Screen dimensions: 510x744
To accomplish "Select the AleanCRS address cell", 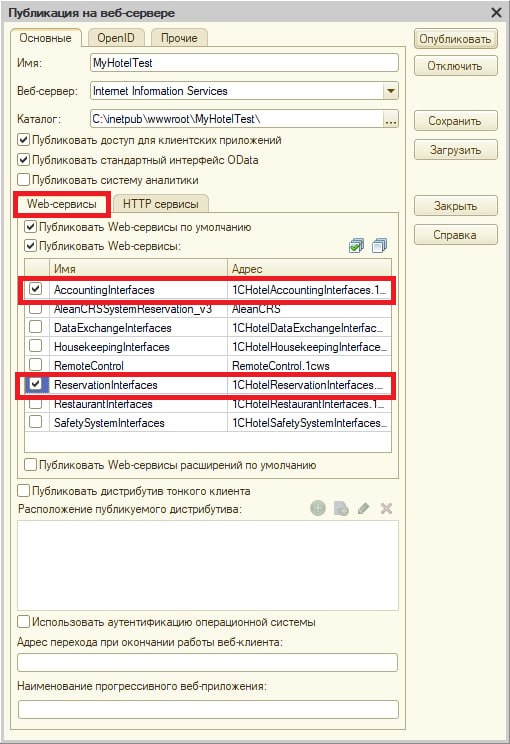I will (309, 309).
